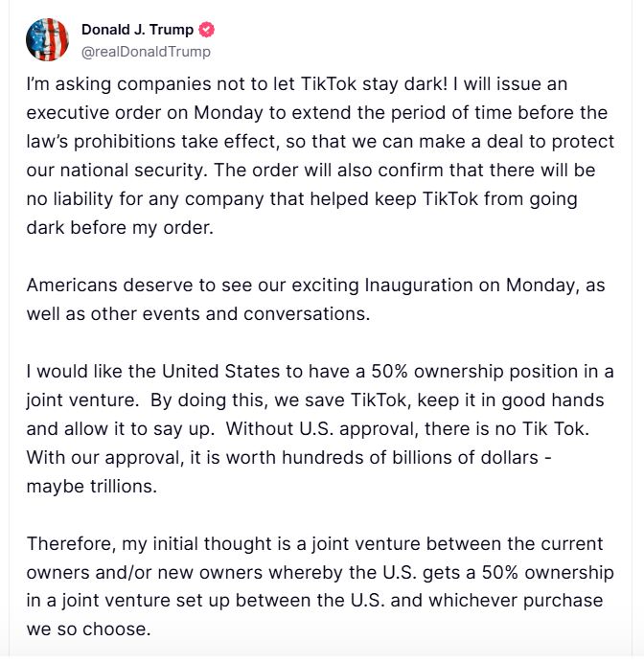
Task: Click the paragraph starting "I would like"
Action: (320, 429)
